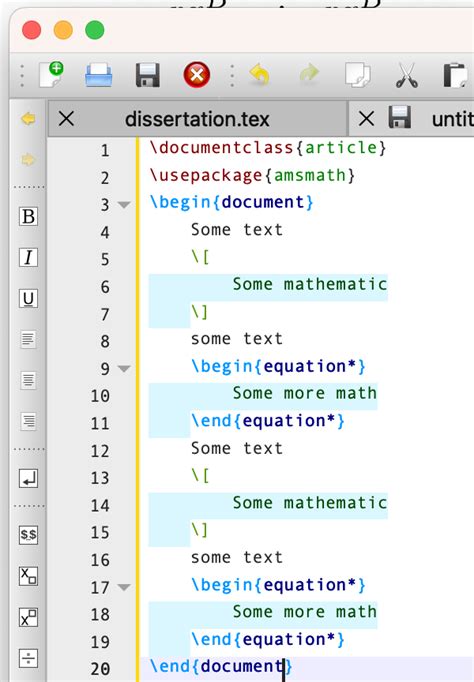Image resolution: width=474 pixels, height=682 pixels.
Task: Collapse the fold arrow at line 17
Action: (x=124, y=587)
